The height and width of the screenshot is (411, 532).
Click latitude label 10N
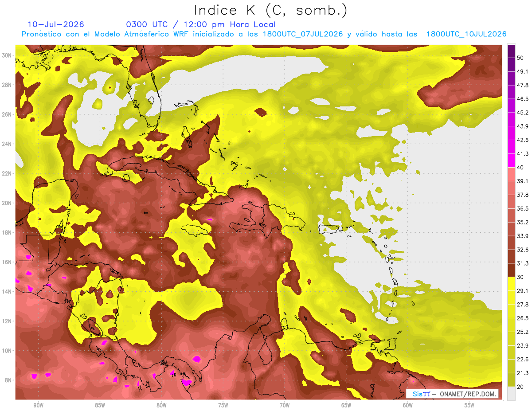coord(7,351)
